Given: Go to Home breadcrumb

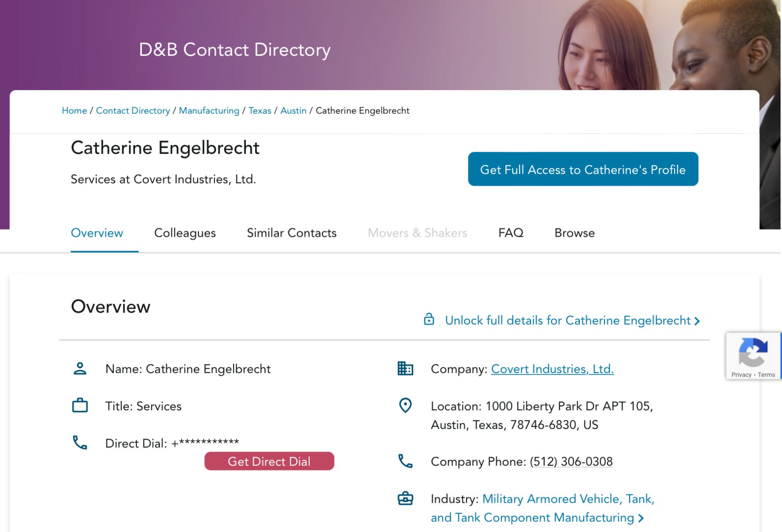Looking at the screenshot, I should pos(74,111).
